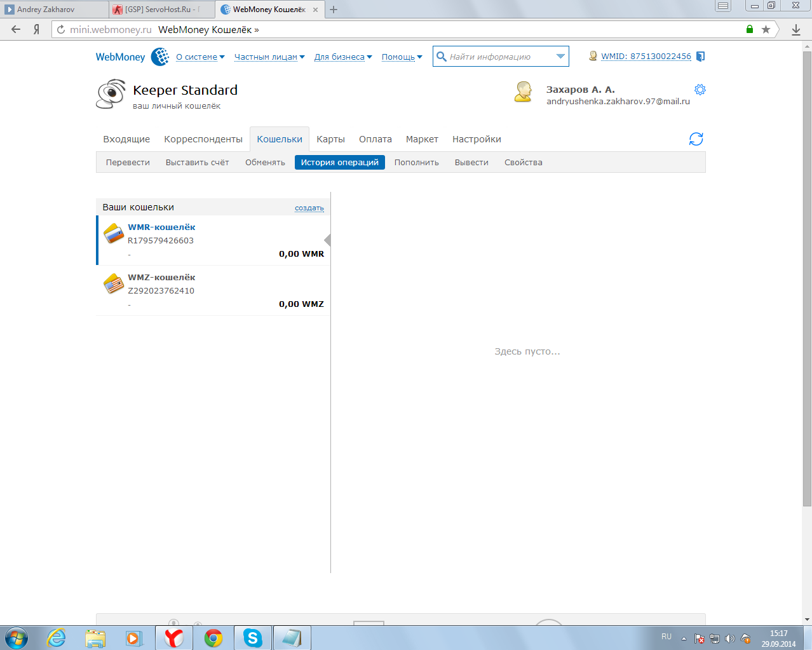Bookmark page with the star icon
The height and width of the screenshot is (650, 812).
point(766,29)
